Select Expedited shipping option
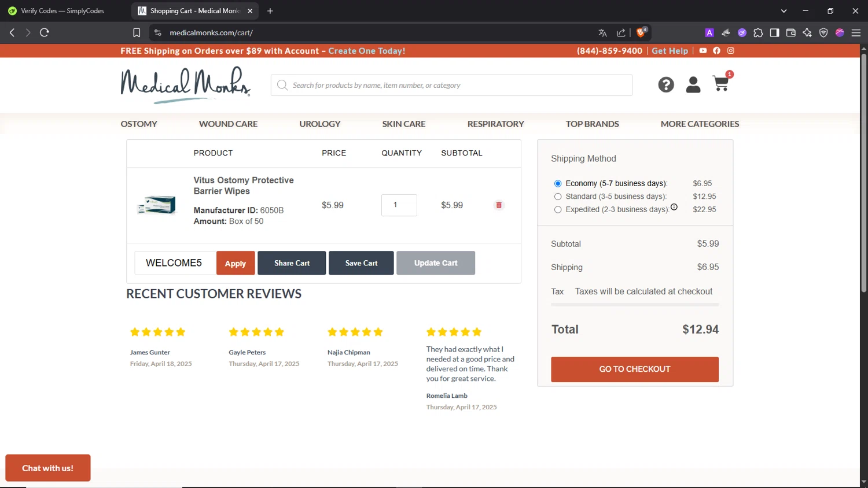Viewport: 868px width, 488px height. point(558,210)
